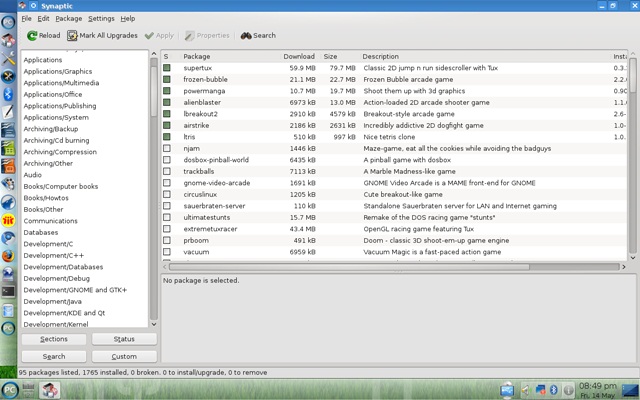Click Search button below the sections list
Screen dimensions: 640x400
click(54, 356)
